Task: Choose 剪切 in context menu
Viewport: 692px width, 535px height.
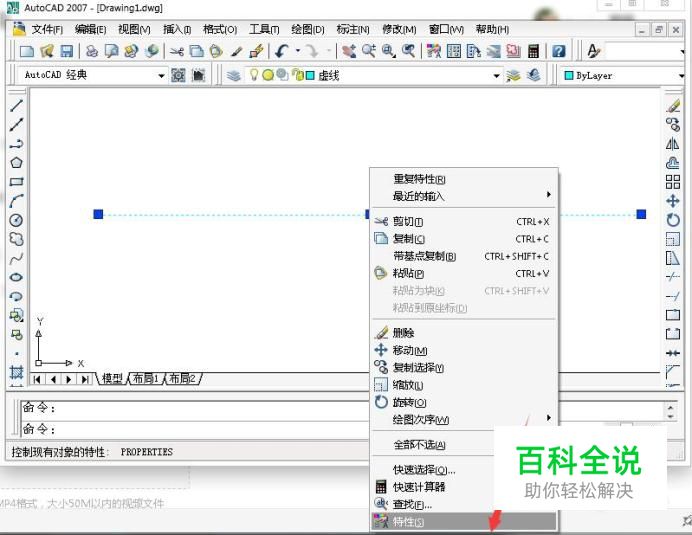Action: 463,222
